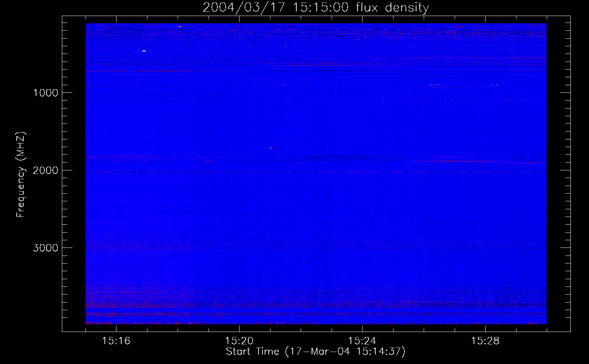
Task: Click the blue spectrogram image area
Action: pos(316,174)
